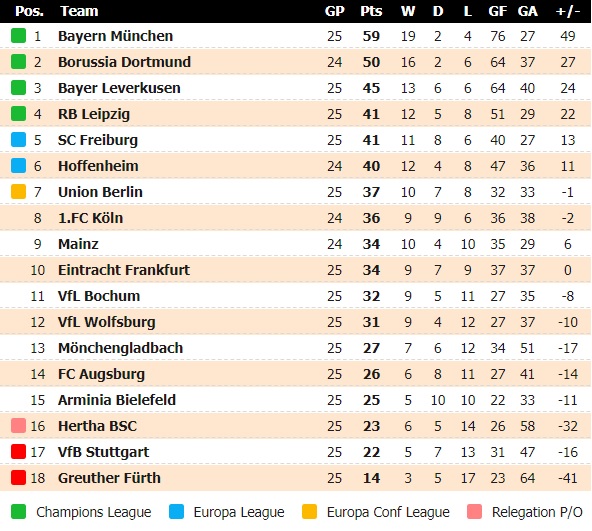Click the green Champions League legend swatch
Viewport: 592px width, 531px height.
pyautogui.click(x=18, y=512)
